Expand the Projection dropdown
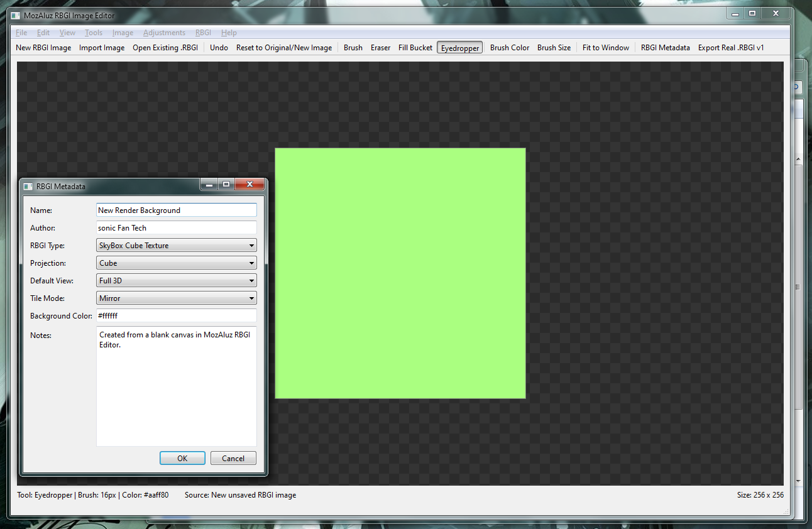This screenshot has width=812, height=529. [x=177, y=263]
